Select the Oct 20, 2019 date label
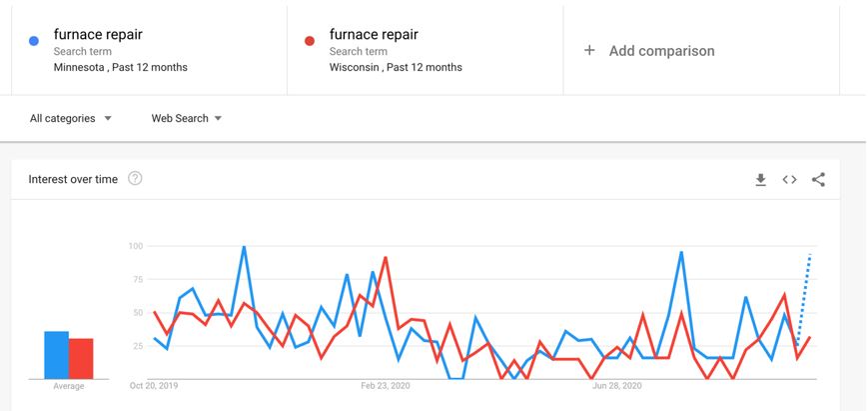The image size is (868, 411). [154, 384]
